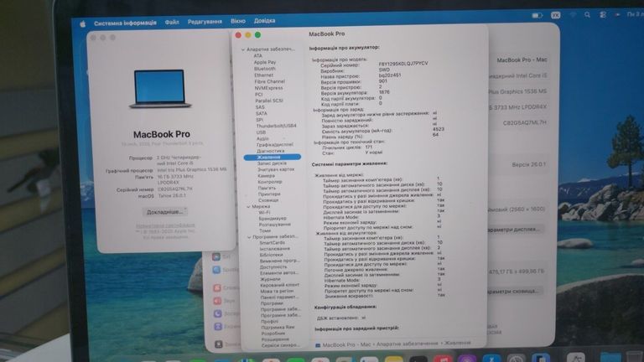Open the regulatory certification link in About window
Viewport: 644px width, 362px height.
[165, 225]
